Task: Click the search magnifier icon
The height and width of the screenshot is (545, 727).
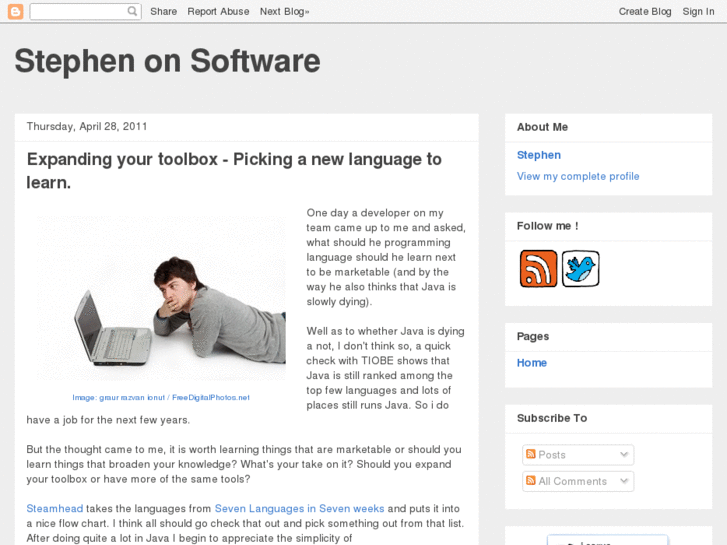Action: tap(132, 11)
